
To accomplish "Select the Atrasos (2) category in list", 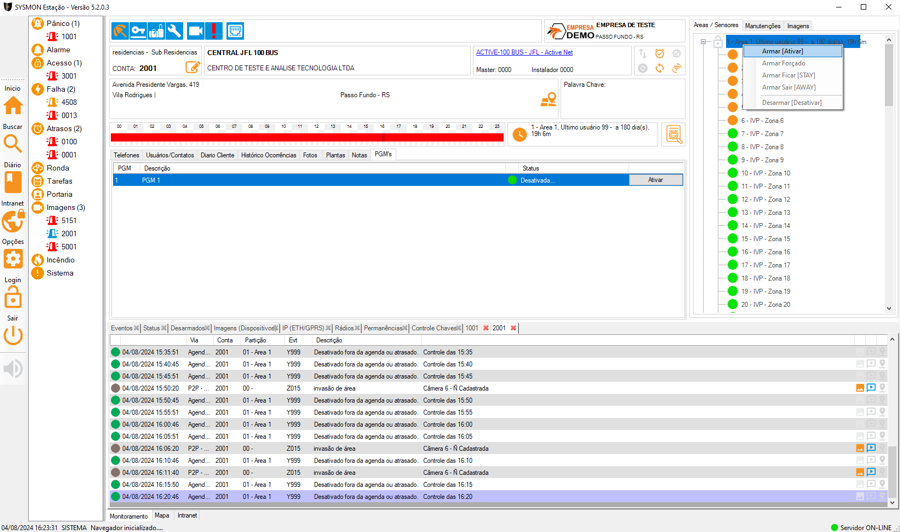I will (64, 128).
